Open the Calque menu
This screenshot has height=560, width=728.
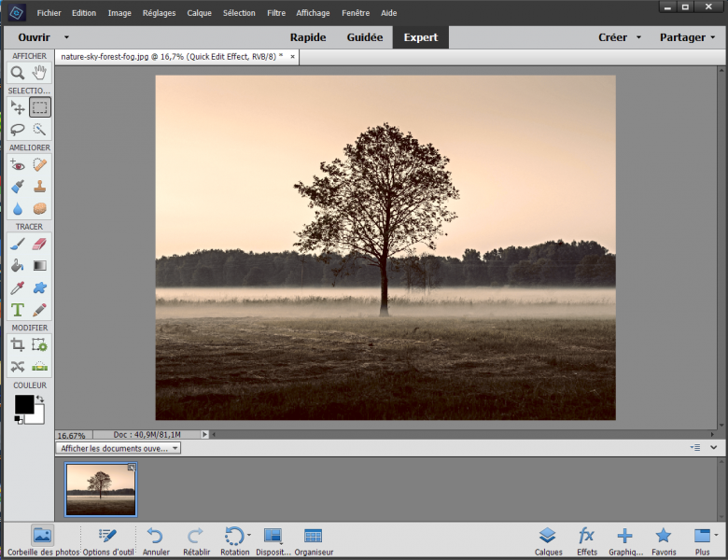pyautogui.click(x=199, y=13)
